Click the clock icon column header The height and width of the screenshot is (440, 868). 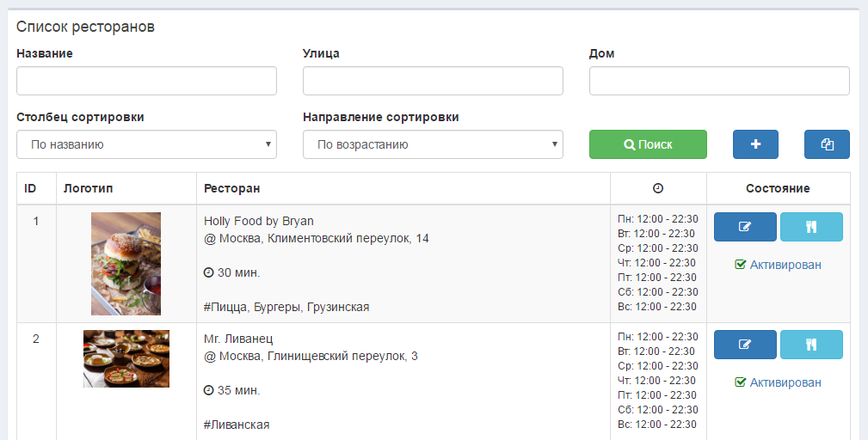(658, 188)
